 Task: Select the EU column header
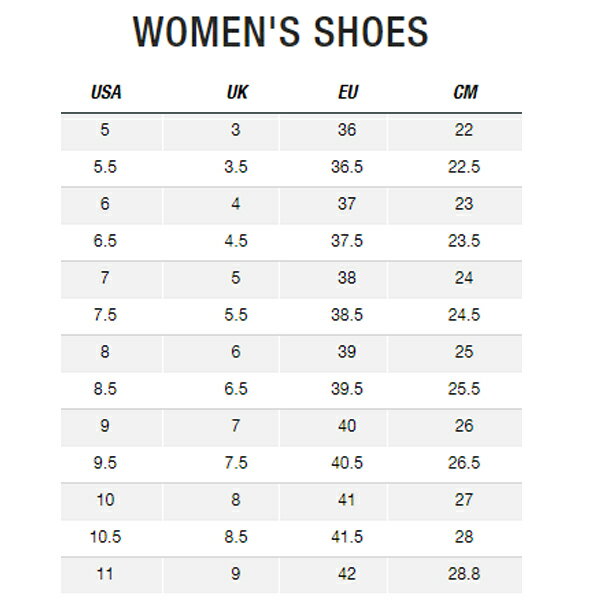[x=348, y=92]
